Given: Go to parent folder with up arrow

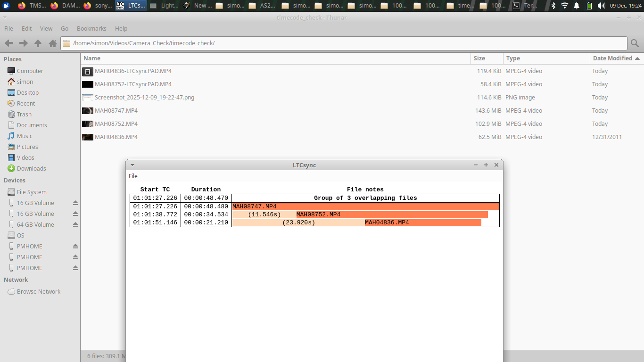Looking at the screenshot, I should point(38,43).
